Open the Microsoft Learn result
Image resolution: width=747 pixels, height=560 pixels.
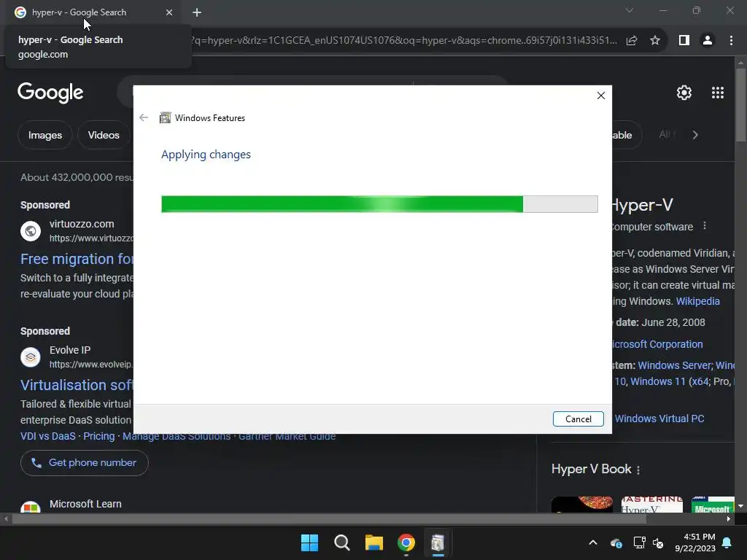point(85,504)
